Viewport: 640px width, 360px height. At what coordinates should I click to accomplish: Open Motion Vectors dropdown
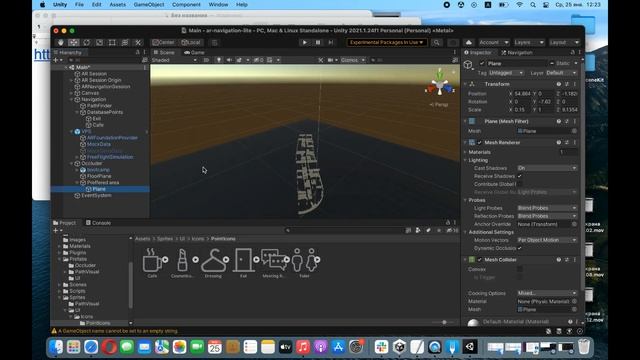[x=547, y=240]
